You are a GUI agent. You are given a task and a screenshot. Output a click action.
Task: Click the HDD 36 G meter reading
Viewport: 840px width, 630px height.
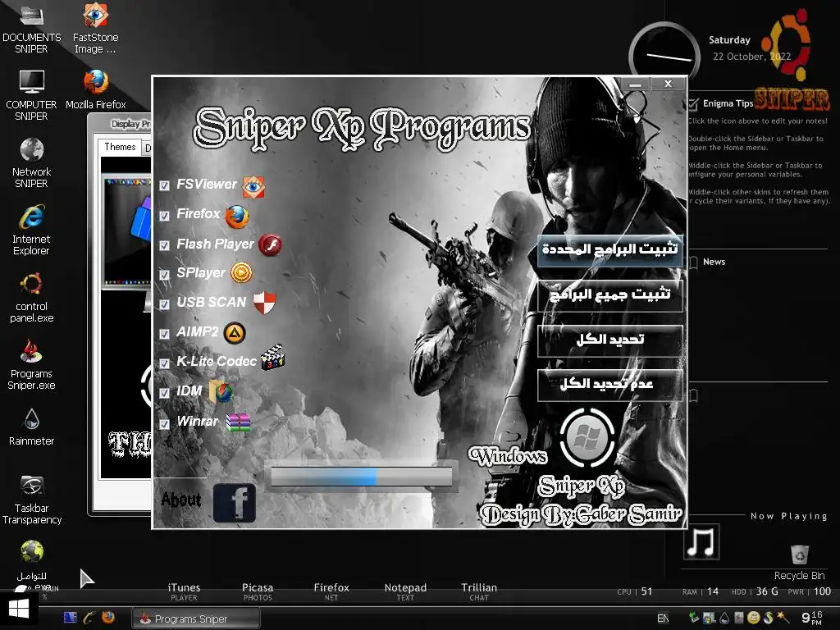click(755, 591)
